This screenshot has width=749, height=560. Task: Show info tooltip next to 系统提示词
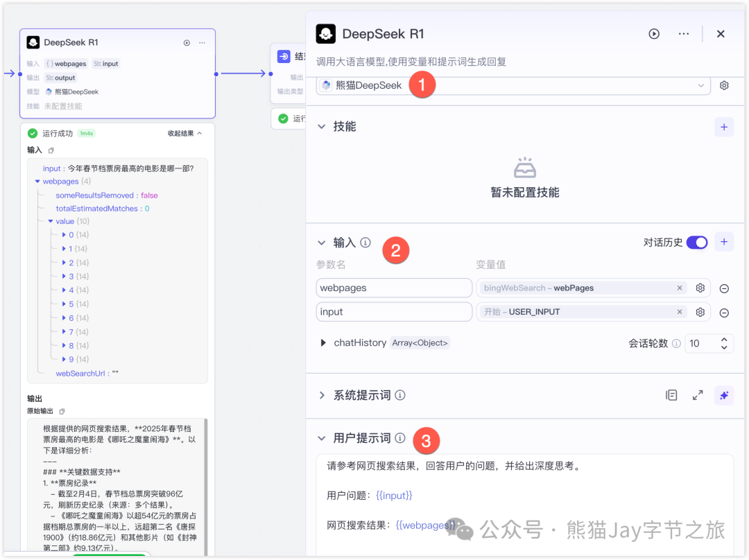pyautogui.click(x=400, y=395)
